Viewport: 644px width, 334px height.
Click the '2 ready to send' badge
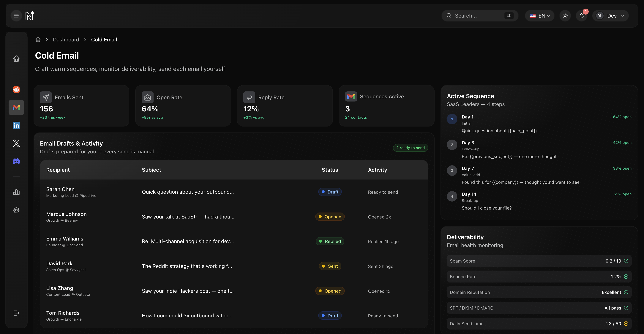pyautogui.click(x=410, y=148)
